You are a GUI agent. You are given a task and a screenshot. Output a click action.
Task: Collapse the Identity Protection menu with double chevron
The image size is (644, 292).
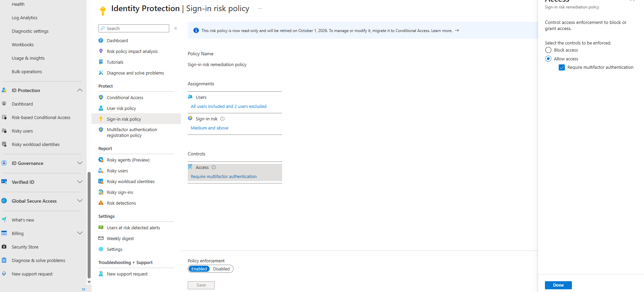[176, 28]
